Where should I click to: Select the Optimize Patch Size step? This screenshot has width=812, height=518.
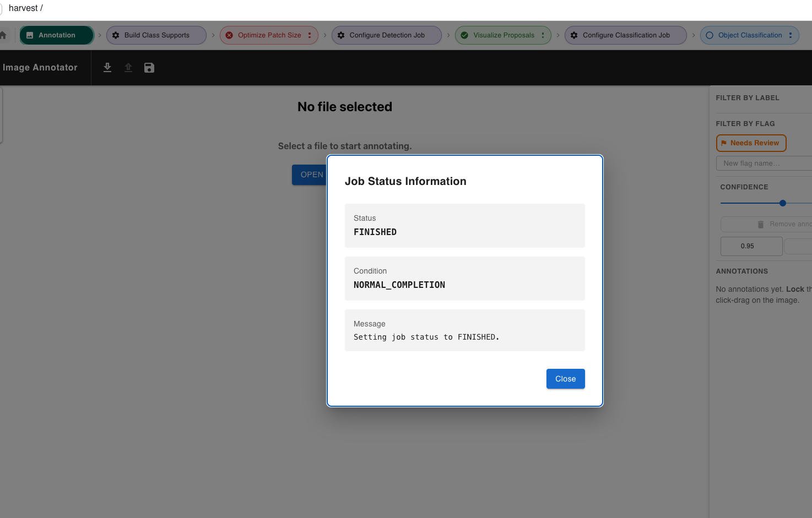[x=269, y=35]
